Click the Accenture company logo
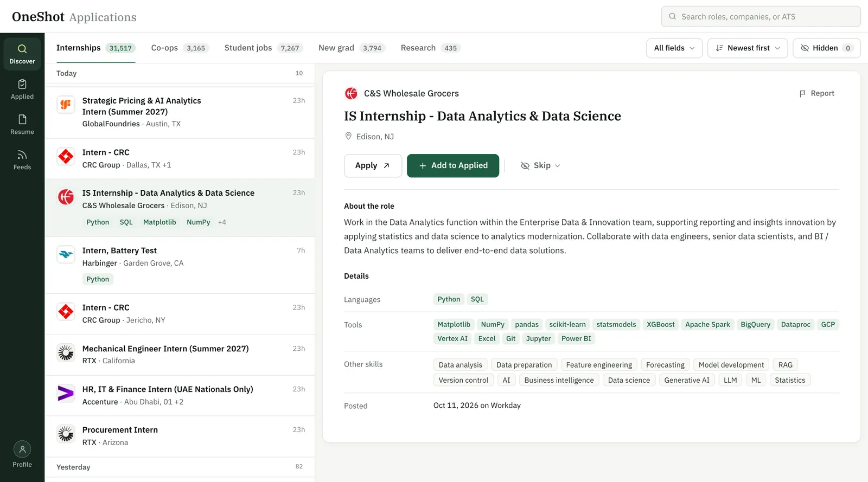Viewport: 868px width, 482px height. click(66, 393)
